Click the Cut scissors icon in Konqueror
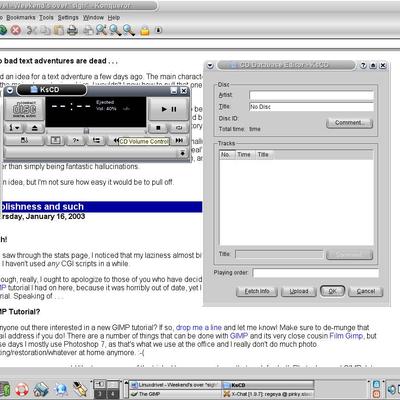The height and width of the screenshot is (400, 400). (31, 30)
